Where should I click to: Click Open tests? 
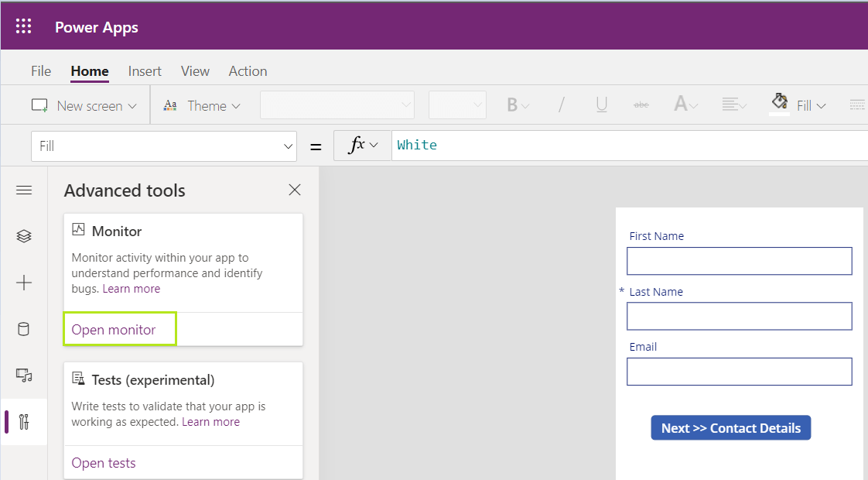coord(104,463)
